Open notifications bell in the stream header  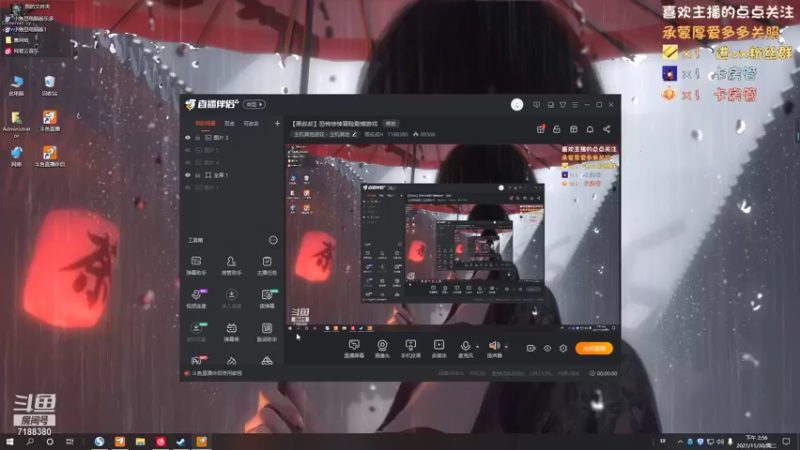click(x=590, y=129)
